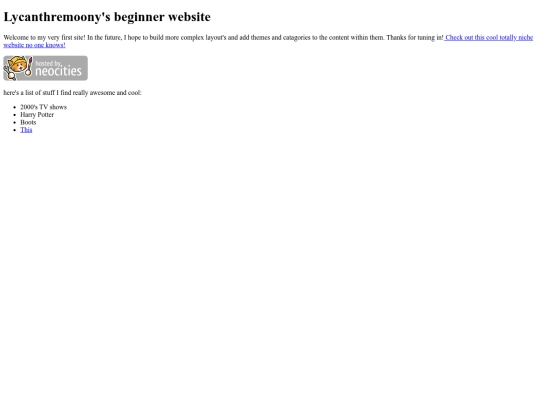Click the 'Thanks for tuning in!' text
540x405 pixels.
click(x=415, y=37)
